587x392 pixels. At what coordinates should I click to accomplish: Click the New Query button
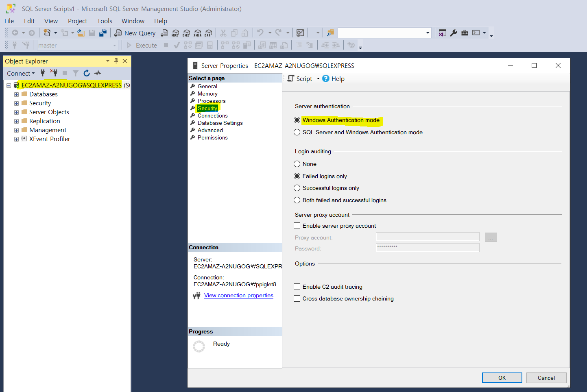pos(135,33)
